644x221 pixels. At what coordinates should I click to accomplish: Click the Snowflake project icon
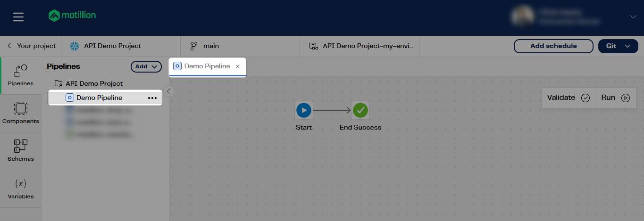[x=75, y=46]
